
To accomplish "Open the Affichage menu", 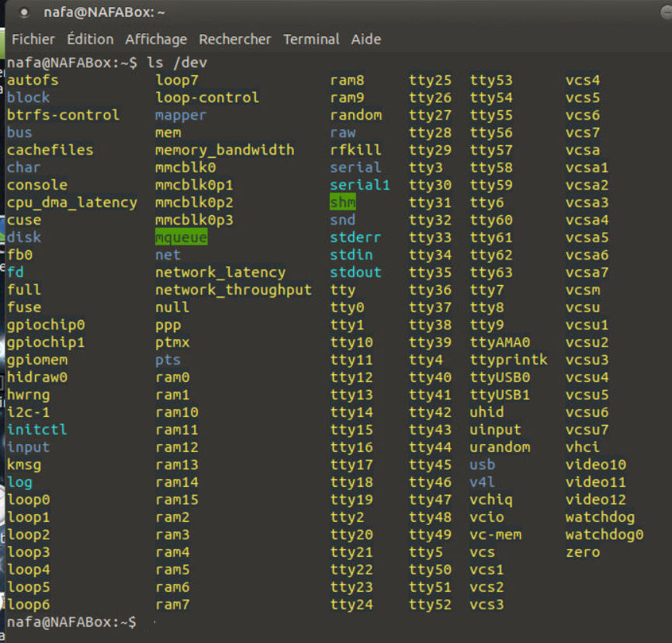I will [x=156, y=40].
